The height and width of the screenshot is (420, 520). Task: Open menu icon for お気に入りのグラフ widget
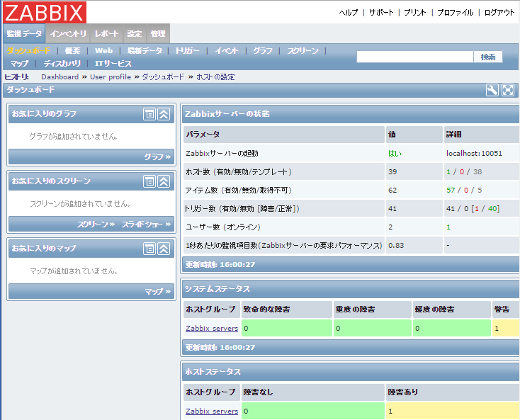(x=149, y=114)
